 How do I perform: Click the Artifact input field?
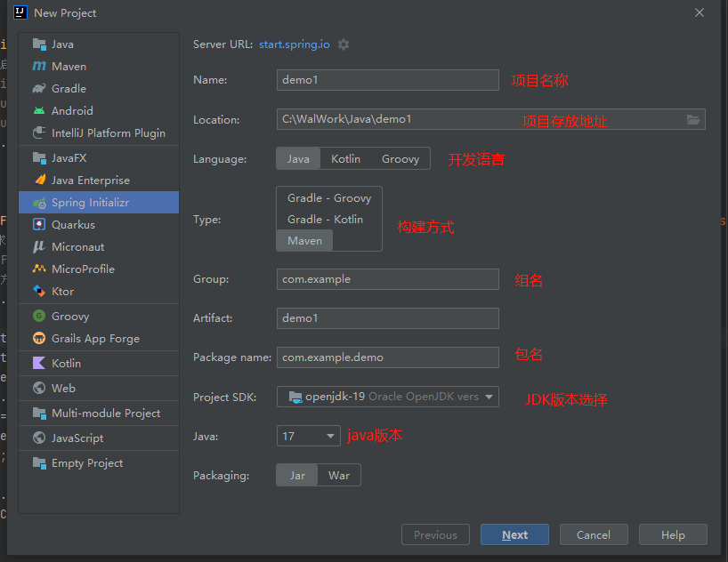tap(388, 318)
